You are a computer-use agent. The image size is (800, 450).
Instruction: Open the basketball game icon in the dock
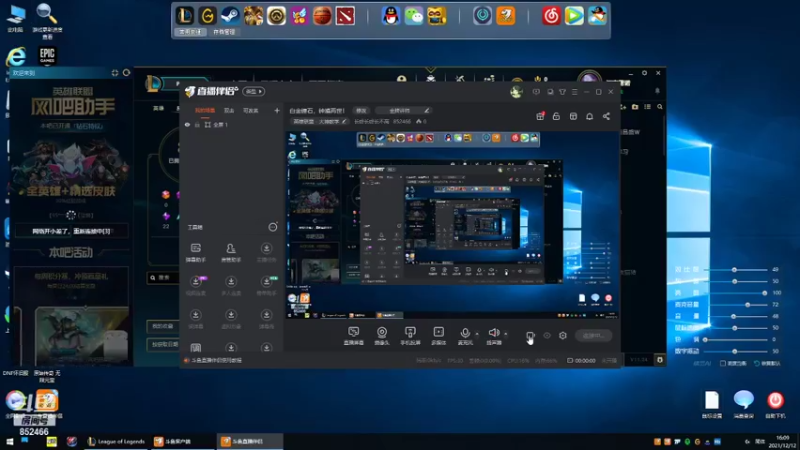322,16
